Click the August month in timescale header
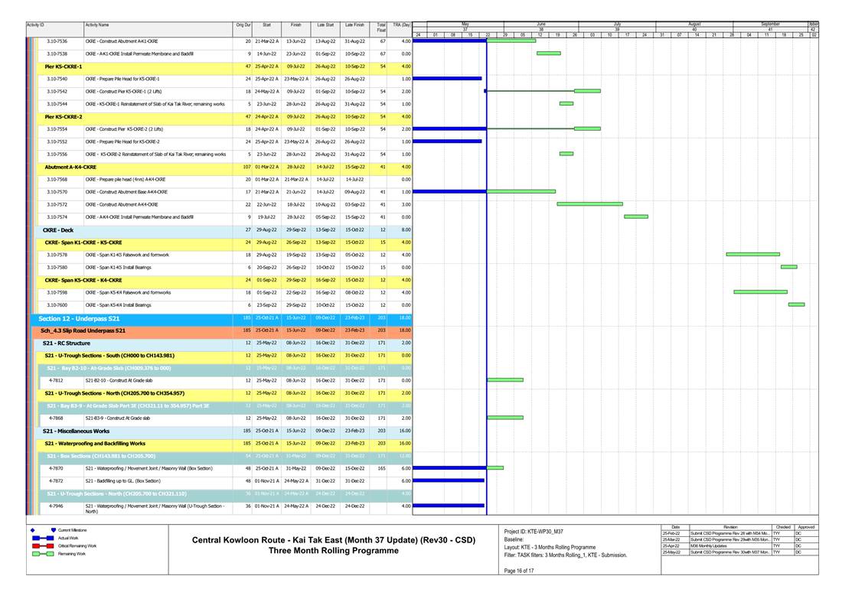868x612 pixels. 694,24
